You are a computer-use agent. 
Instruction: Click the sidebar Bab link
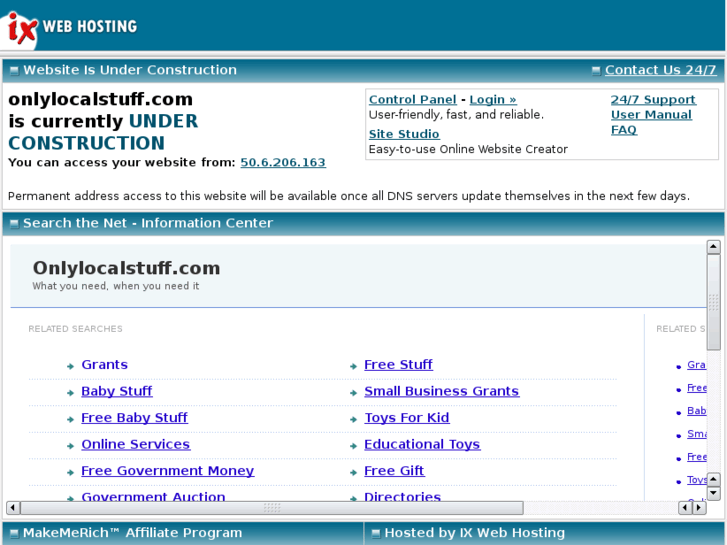click(696, 411)
